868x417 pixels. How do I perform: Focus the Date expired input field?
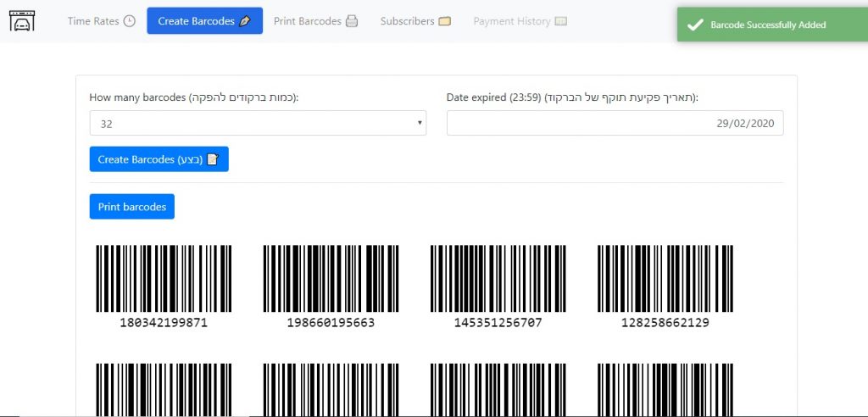pos(615,123)
